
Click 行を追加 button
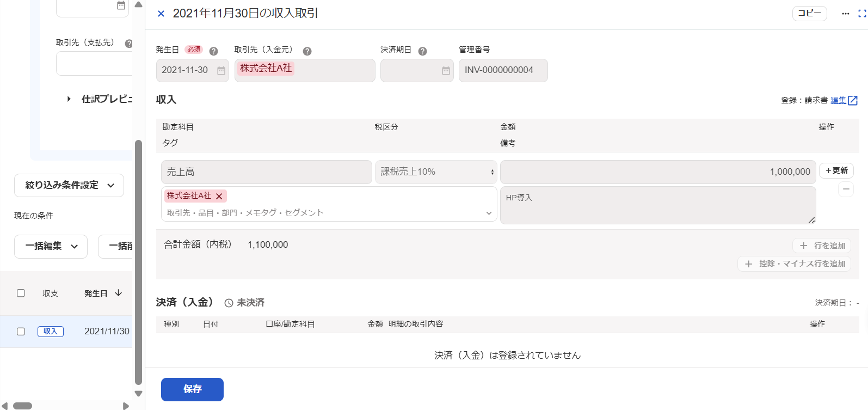click(822, 246)
